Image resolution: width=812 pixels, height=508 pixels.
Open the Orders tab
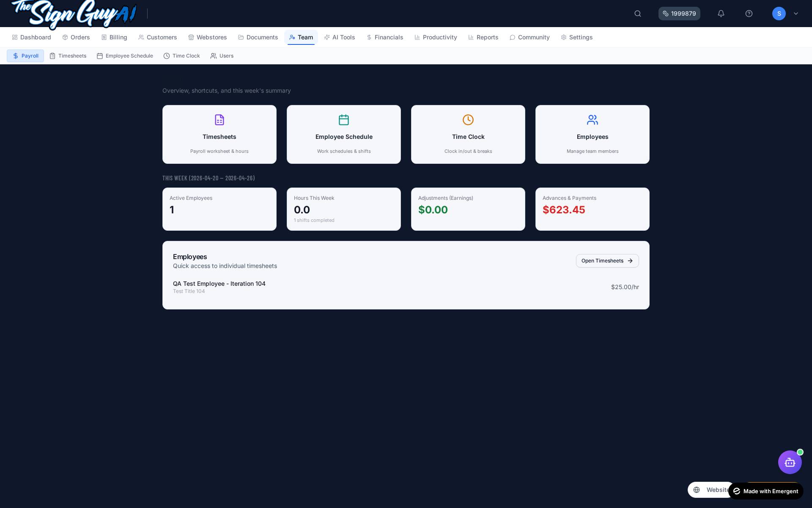[x=76, y=37]
